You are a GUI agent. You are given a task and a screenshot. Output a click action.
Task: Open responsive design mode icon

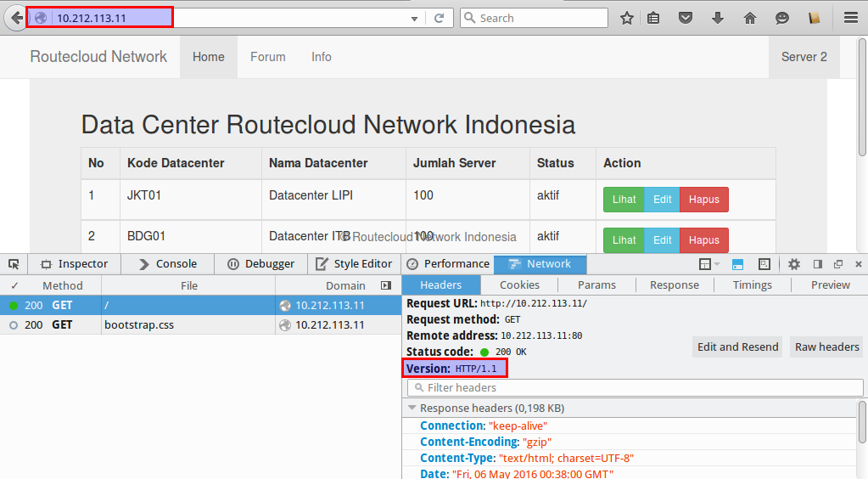(764, 264)
